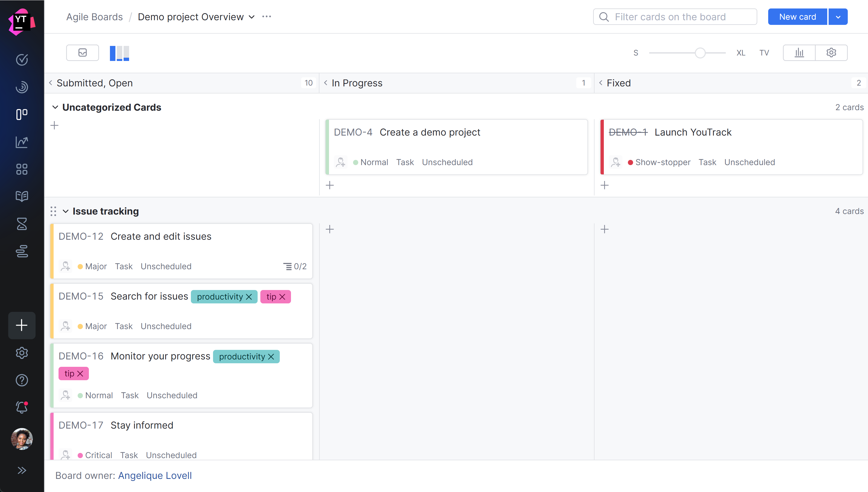The width and height of the screenshot is (868, 492).
Task: Open the board options ellipsis menu
Action: click(x=267, y=16)
